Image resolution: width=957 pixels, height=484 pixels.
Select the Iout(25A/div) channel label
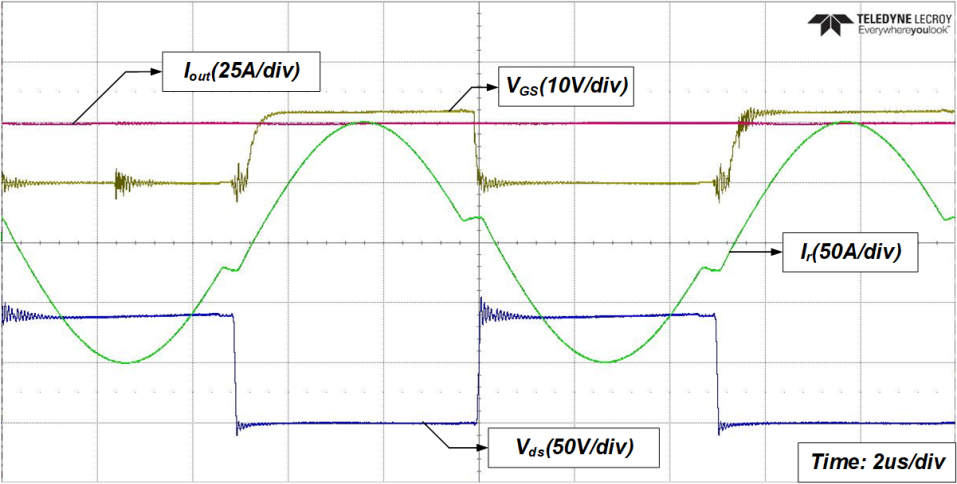point(237,72)
